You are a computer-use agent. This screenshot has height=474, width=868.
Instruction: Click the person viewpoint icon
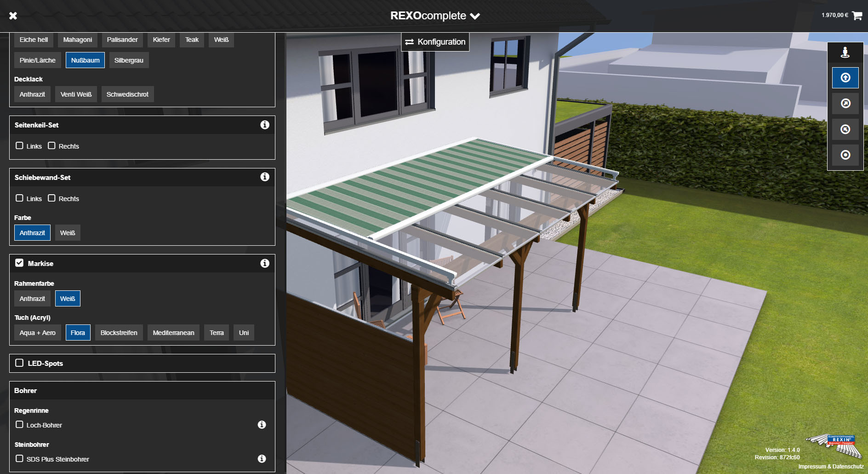845,52
